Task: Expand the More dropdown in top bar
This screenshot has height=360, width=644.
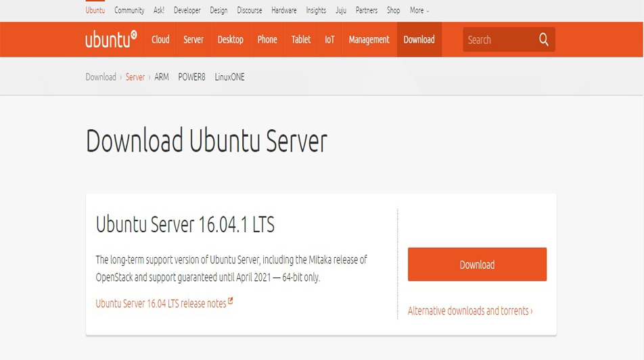Action: (x=419, y=10)
